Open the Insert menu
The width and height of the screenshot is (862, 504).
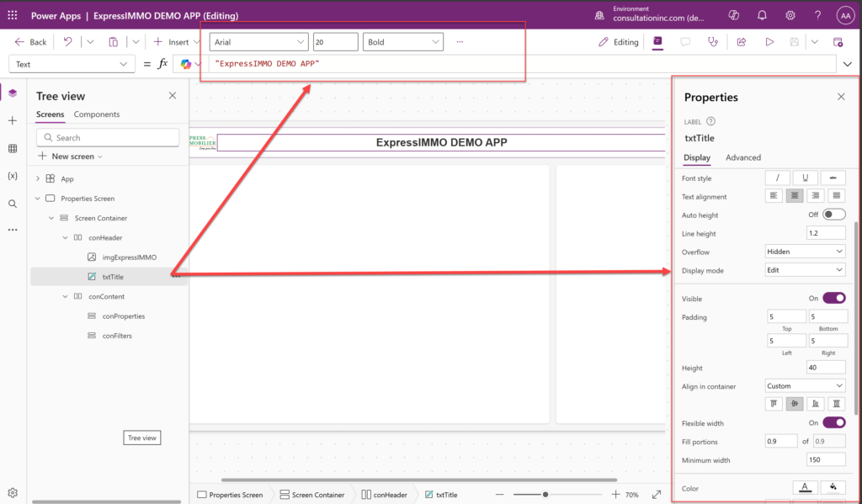point(177,42)
